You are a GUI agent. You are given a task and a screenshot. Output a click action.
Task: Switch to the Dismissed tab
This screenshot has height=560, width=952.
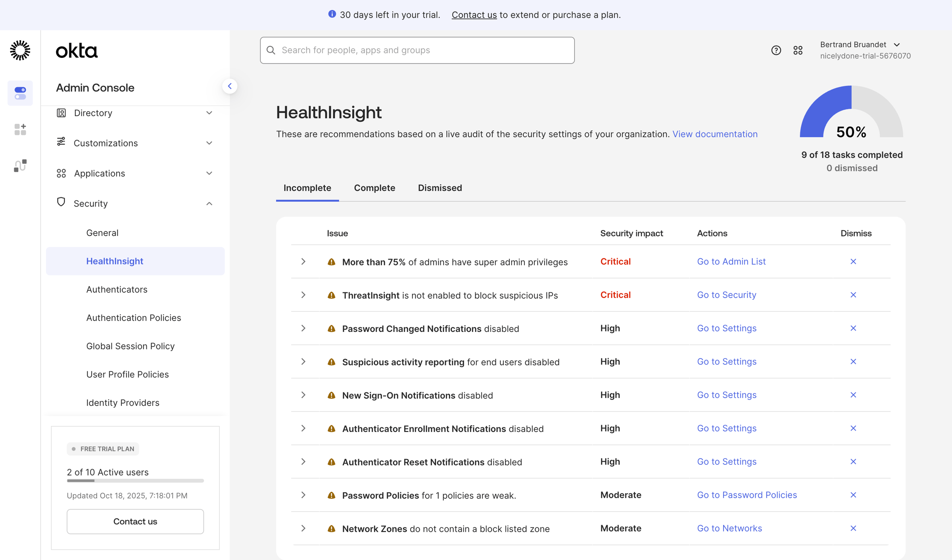coord(440,188)
